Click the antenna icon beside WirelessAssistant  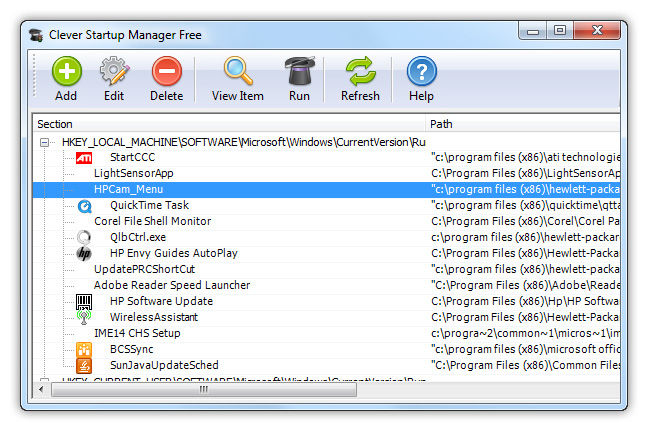84,317
